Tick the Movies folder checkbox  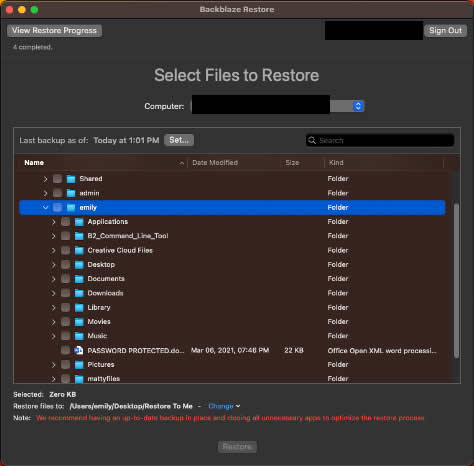click(x=66, y=322)
